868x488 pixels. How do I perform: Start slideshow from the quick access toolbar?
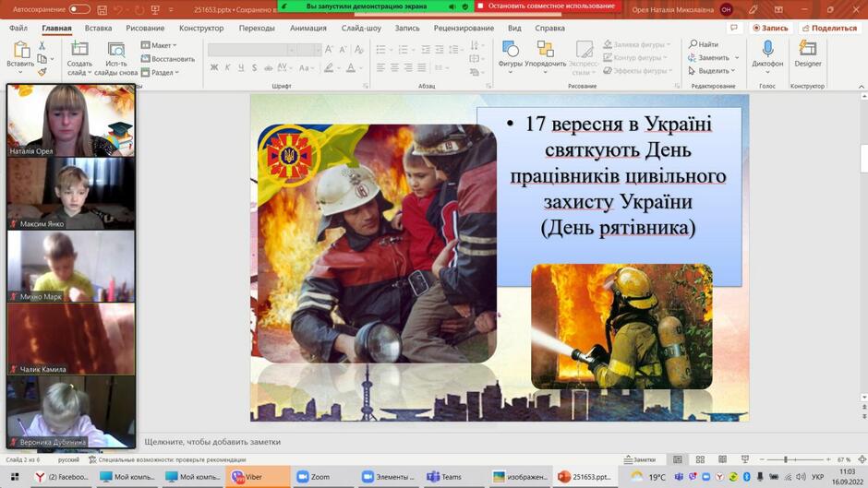155,10
